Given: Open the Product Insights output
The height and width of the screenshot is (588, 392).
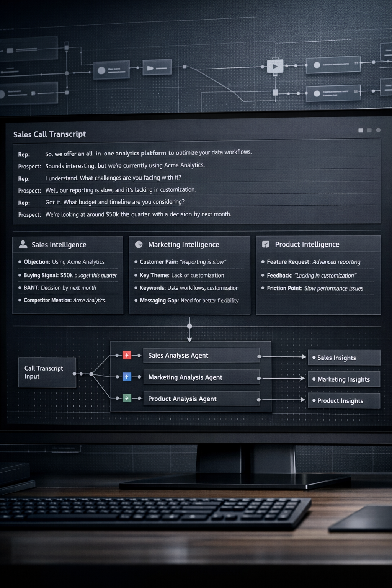Looking at the screenshot, I should pyautogui.click(x=344, y=400).
